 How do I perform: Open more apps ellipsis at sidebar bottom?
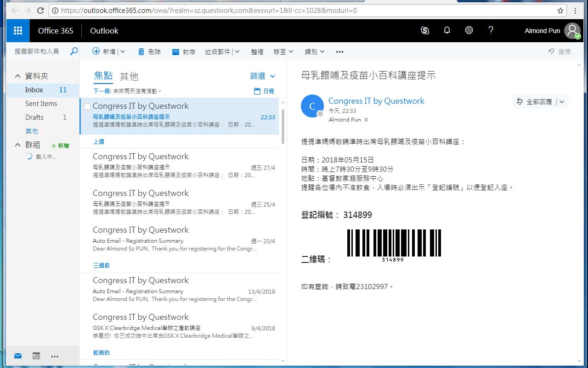point(55,356)
